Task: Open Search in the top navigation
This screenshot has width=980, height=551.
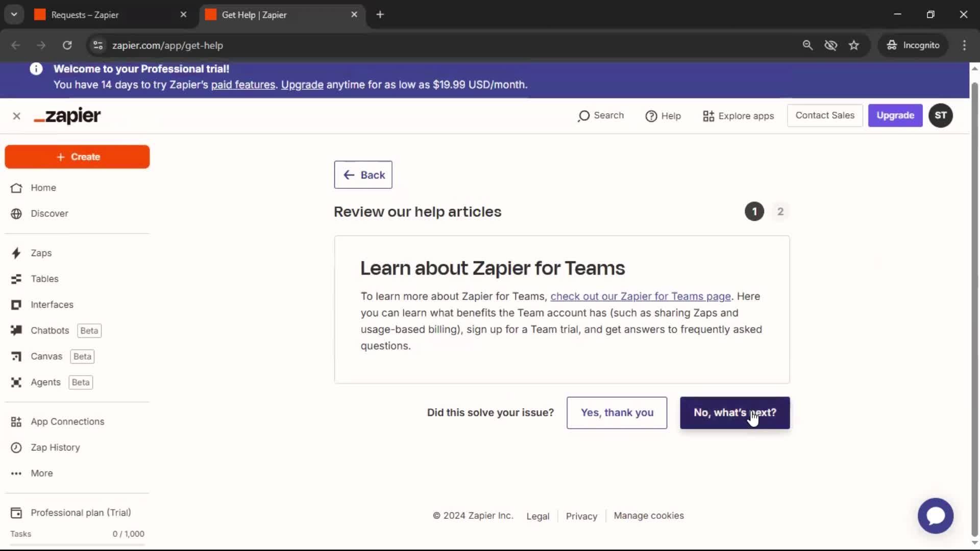Action: (x=601, y=116)
